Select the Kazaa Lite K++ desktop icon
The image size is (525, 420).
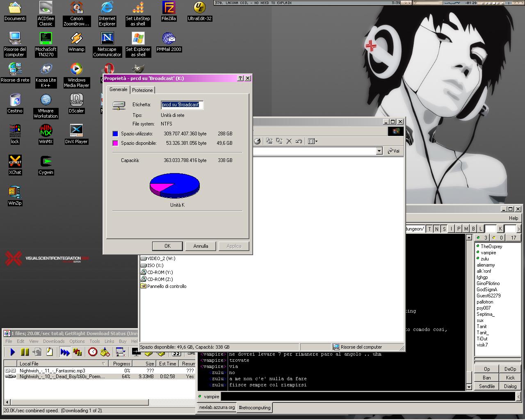click(x=46, y=75)
